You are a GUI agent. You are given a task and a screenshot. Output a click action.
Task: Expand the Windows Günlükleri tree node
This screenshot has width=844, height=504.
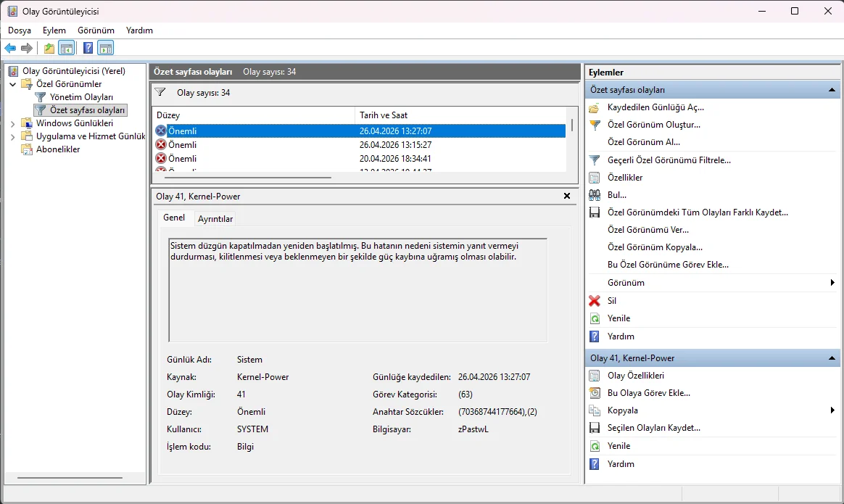(12, 123)
